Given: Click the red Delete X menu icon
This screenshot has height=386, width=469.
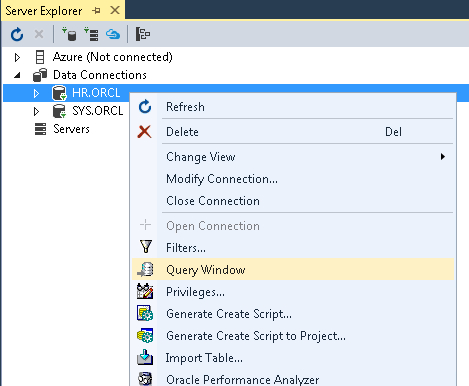Looking at the screenshot, I should [x=144, y=132].
